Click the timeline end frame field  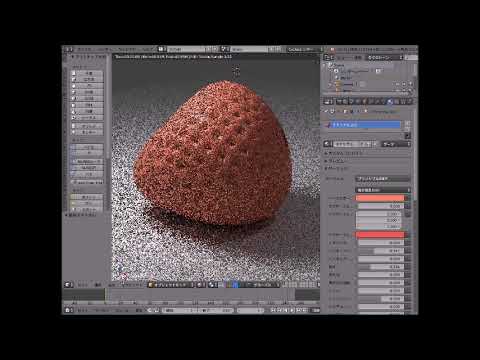[217, 310]
